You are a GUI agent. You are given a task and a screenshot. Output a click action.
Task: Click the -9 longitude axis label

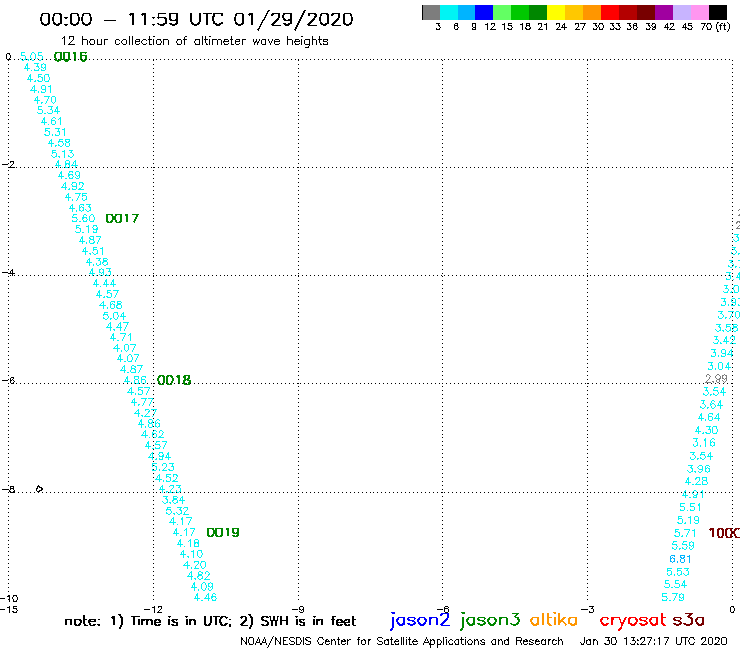pos(298,609)
